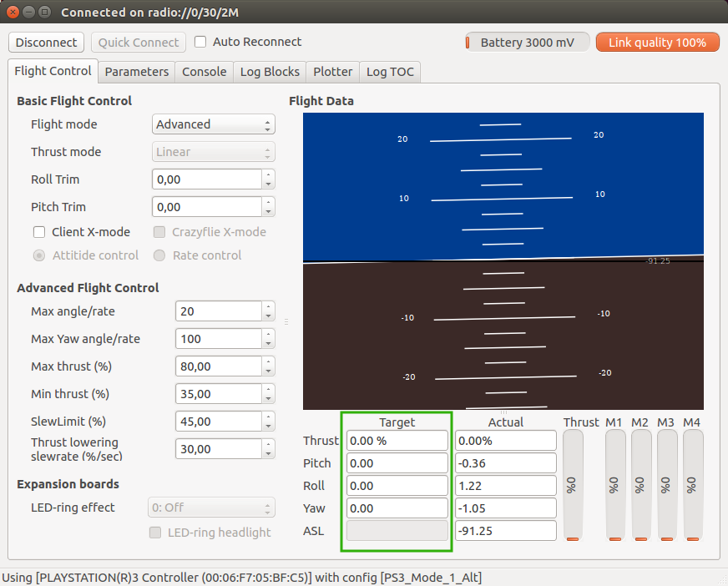Click the Pitch Trim spin box
728x586 pixels.
click(207, 207)
